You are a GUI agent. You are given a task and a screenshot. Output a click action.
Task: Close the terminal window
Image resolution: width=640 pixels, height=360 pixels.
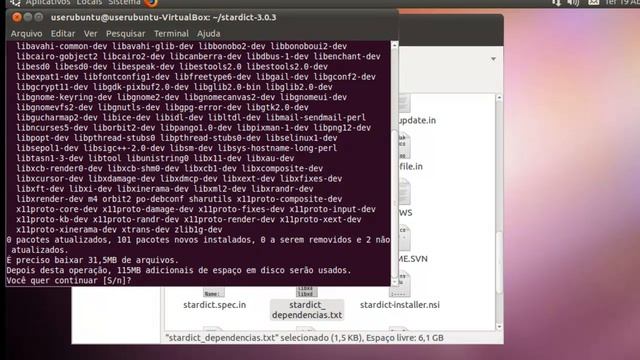[17, 17]
